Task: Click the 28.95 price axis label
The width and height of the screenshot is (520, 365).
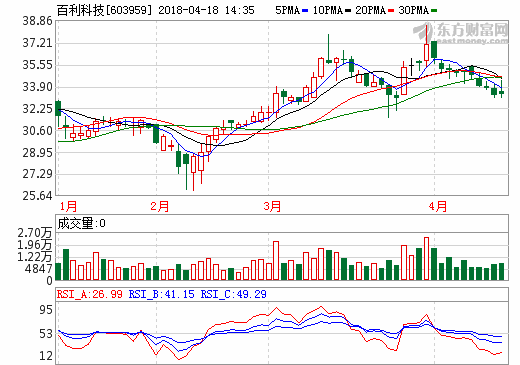Action: coord(37,153)
